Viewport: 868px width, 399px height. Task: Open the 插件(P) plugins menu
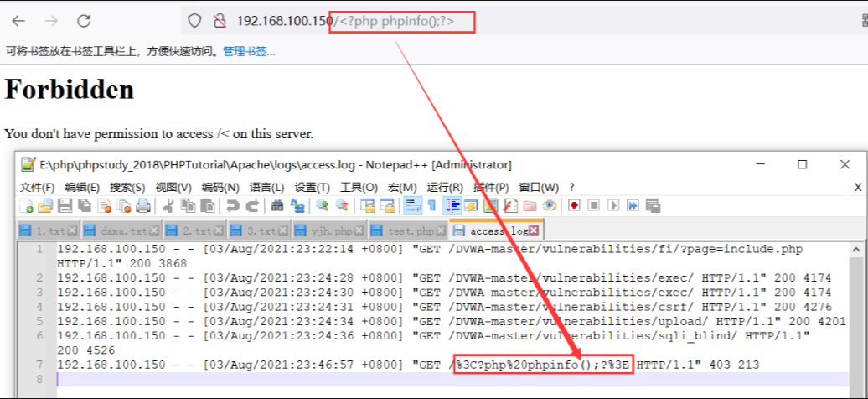pos(493,187)
